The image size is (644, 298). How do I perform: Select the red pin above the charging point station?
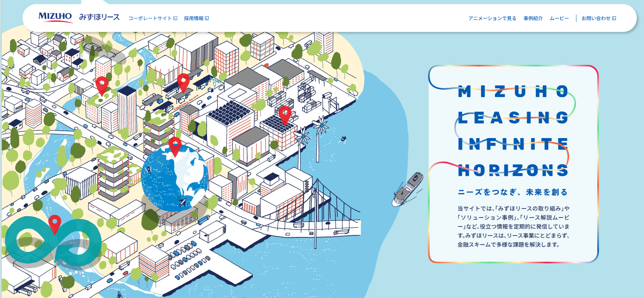click(183, 83)
